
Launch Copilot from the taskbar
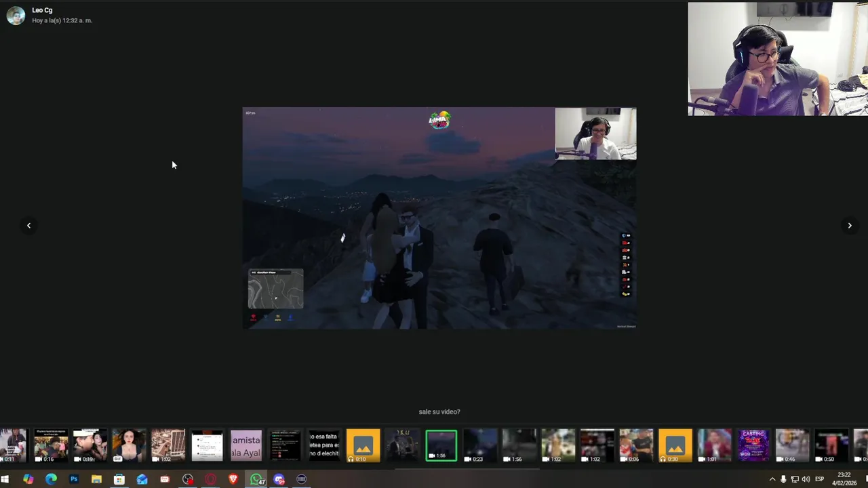28,479
